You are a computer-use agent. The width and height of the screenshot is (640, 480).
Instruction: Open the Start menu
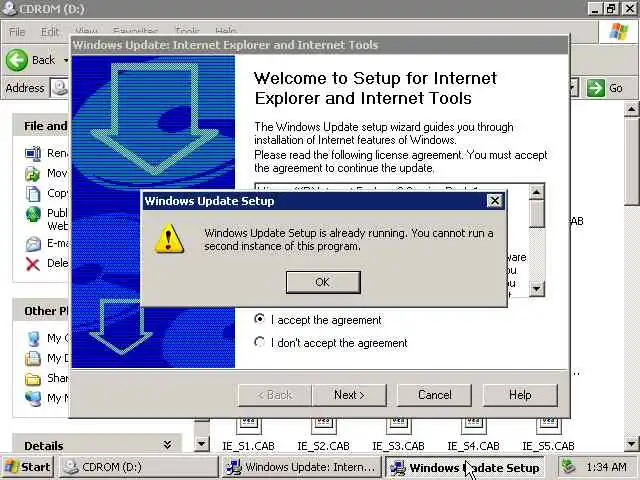point(27,467)
